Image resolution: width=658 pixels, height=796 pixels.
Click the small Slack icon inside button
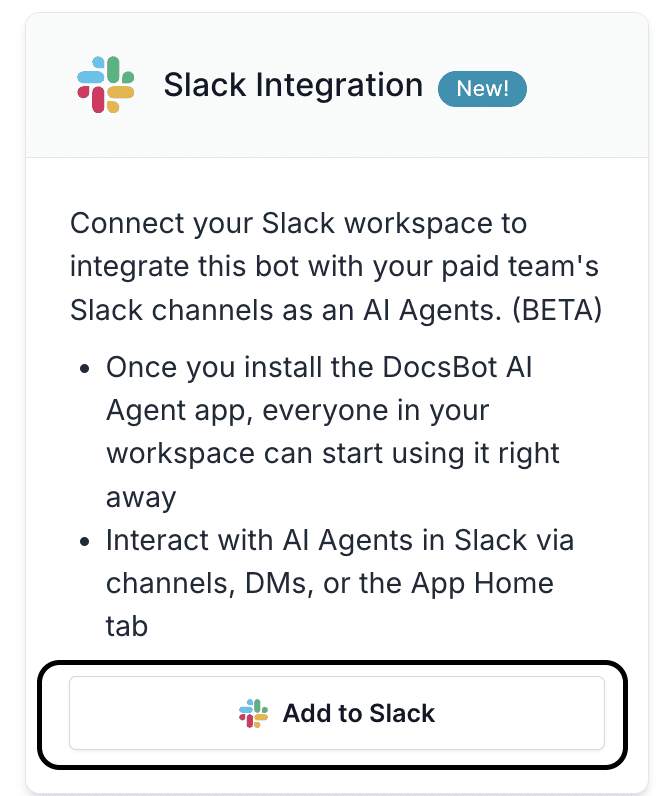click(x=254, y=713)
